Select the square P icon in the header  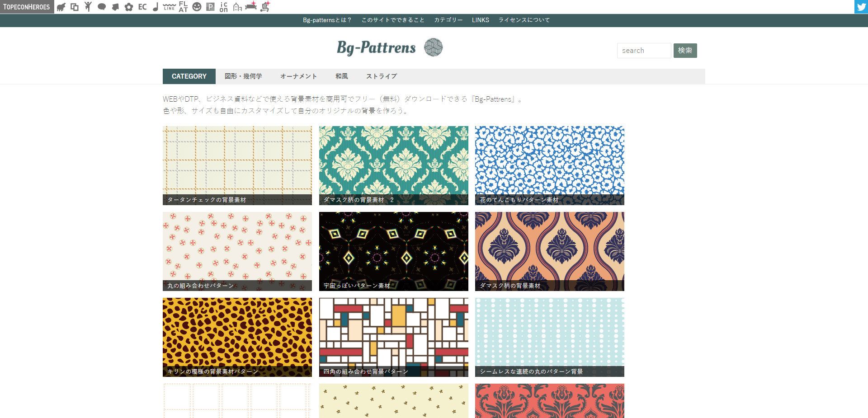pos(209,7)
